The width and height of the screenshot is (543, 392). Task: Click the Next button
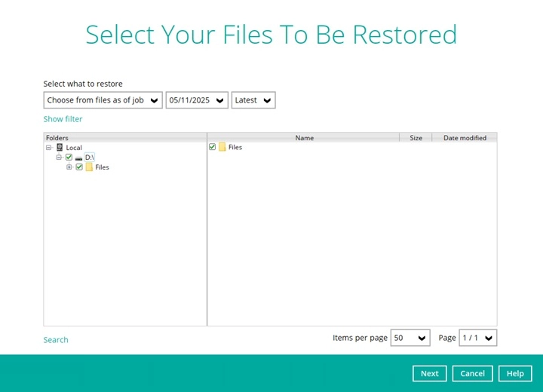[429, 373]
